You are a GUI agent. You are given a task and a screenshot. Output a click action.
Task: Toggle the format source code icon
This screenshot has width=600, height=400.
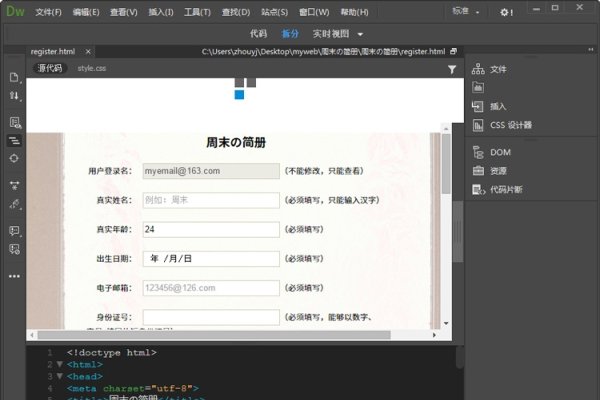click(x=15, y=140)
